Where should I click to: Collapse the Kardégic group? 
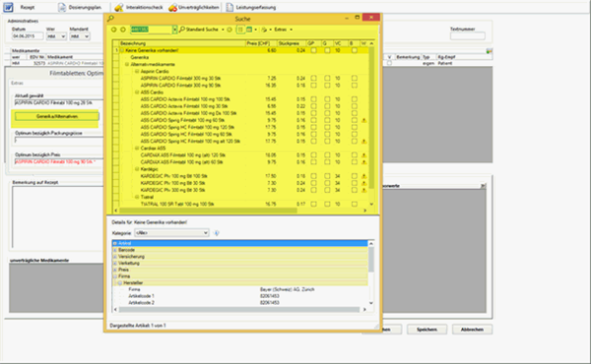click(137, 169)
